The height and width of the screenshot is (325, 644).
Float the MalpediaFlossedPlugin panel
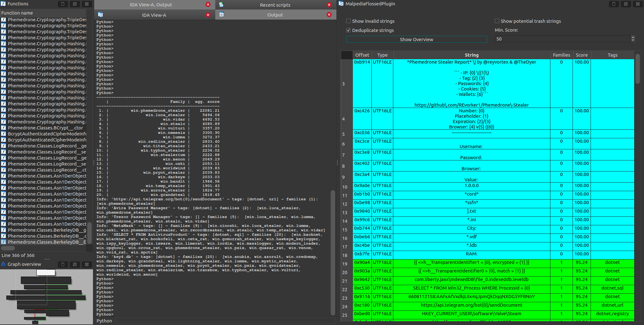(x=614, y=4)
